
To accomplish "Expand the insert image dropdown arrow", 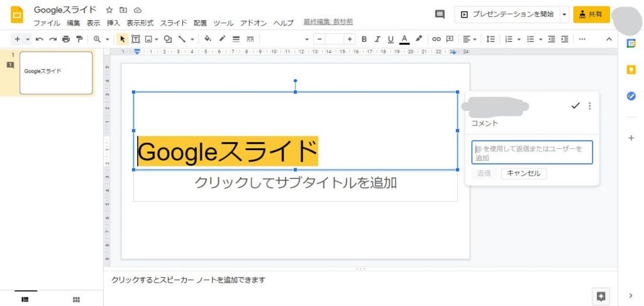I will 157,40.
